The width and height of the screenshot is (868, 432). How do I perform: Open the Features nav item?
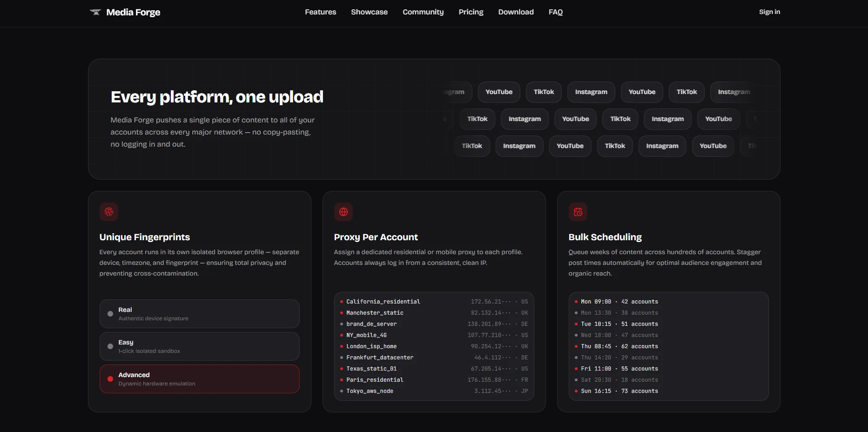tap(321, 12)
